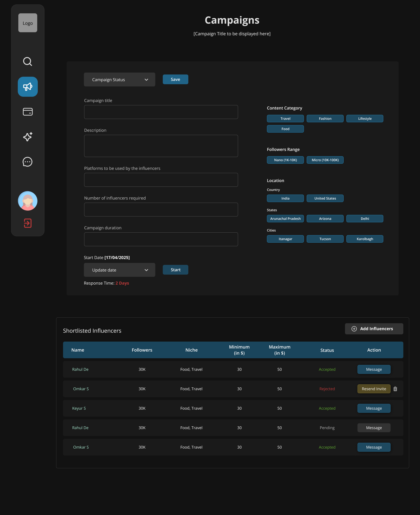Toggle the United States country tag

(325, 198)
